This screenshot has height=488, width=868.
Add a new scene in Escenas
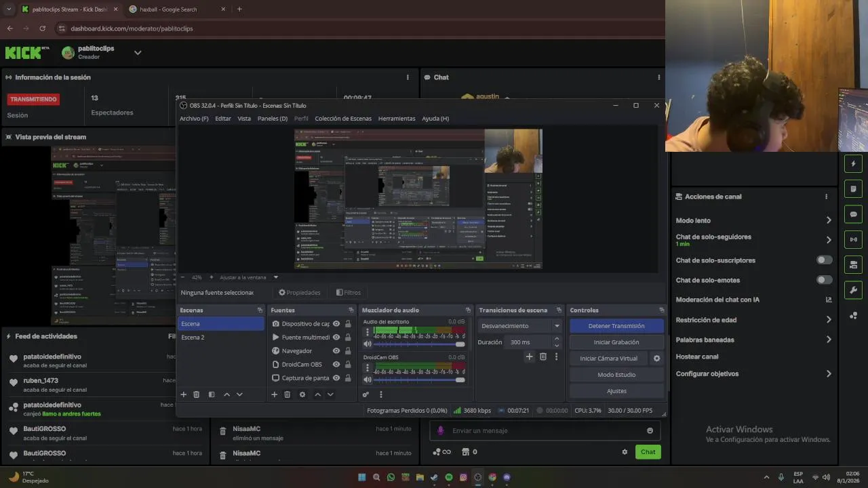tap(183, 394)
